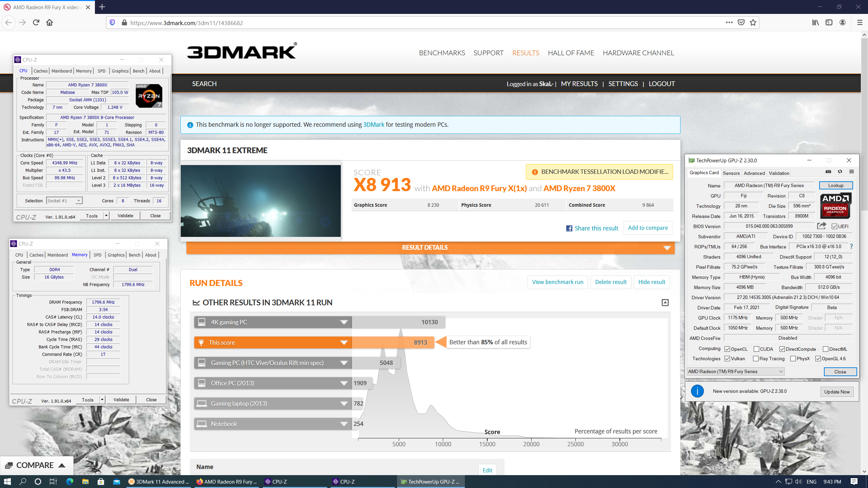The height and width of the screenshot is (488, 868).
Task: Open the Firefox hamburger menu
Action: coord(860,23)
